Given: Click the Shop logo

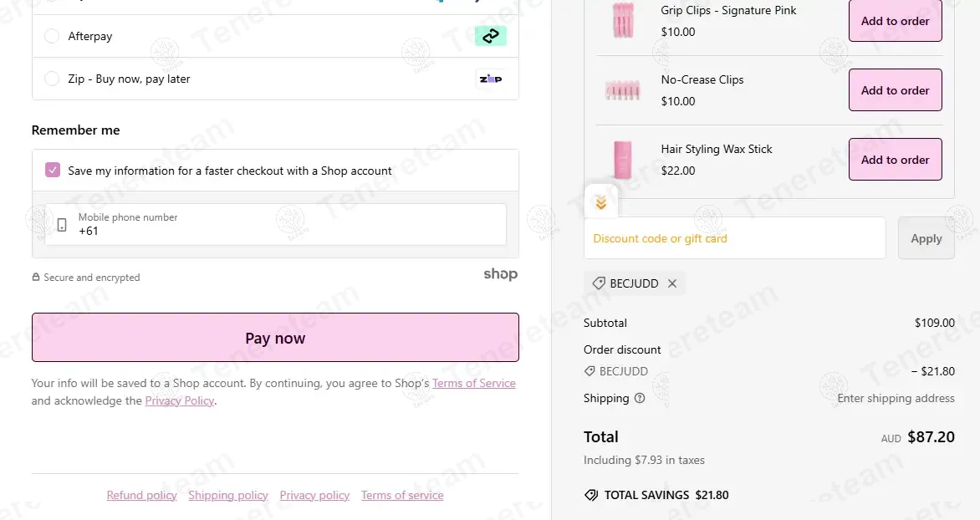Looking at the screenshot, I should coord(501,273).
